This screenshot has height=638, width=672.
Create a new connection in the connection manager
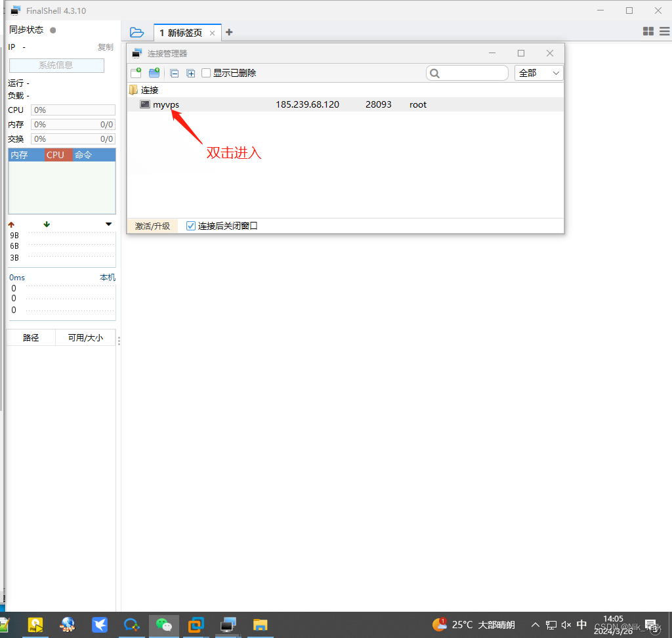pyautogui.click(x=136, y=73)
